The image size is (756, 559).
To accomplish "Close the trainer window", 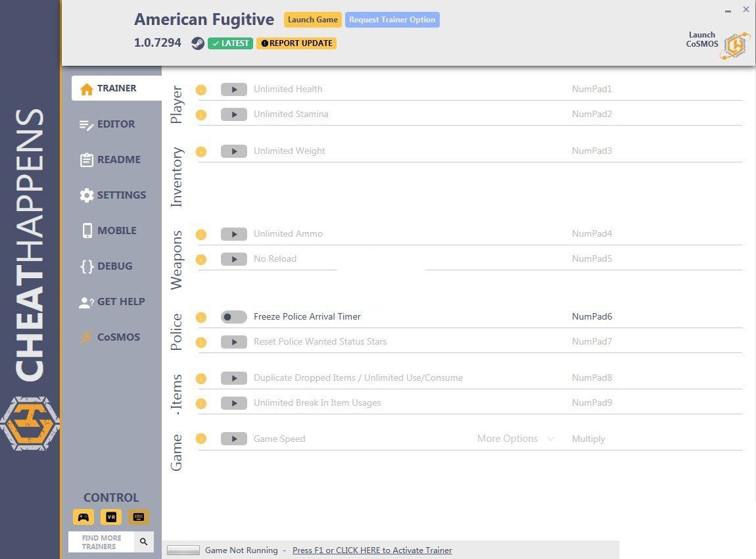I will (x=746, y=9).
